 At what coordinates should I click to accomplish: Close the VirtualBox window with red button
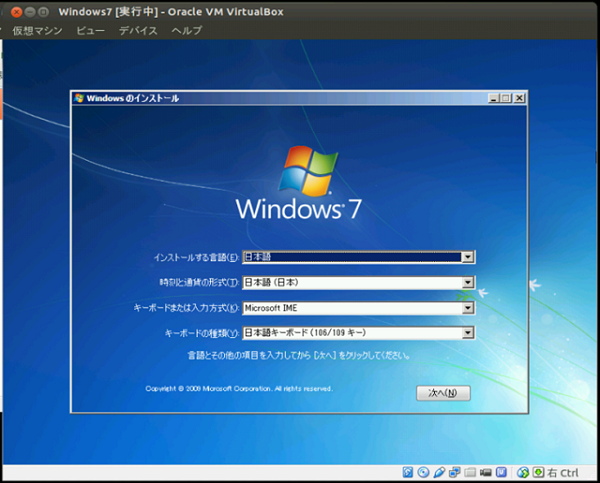pyautogui.click(x=16, y=12)
